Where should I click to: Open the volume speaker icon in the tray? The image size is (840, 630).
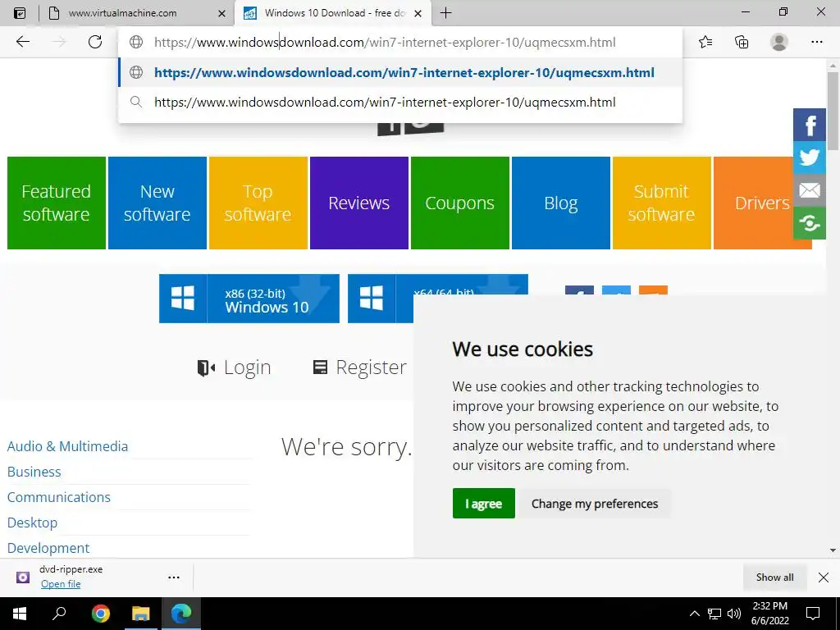click(x=734, y=614)
